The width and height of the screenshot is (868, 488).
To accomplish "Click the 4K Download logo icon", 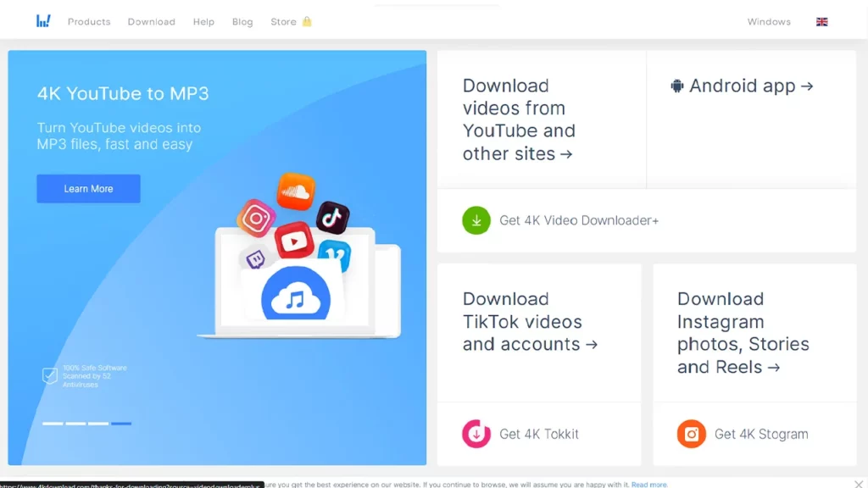I will (x=43, y=21).
